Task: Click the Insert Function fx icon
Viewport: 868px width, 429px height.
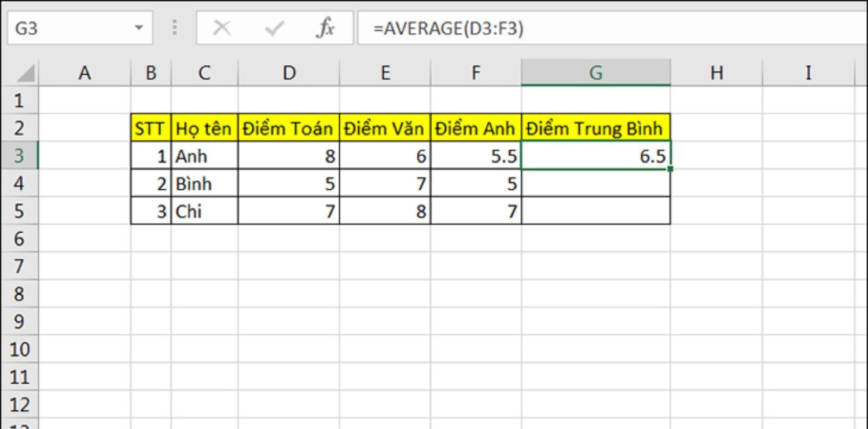Action: [x=325, y=28]
